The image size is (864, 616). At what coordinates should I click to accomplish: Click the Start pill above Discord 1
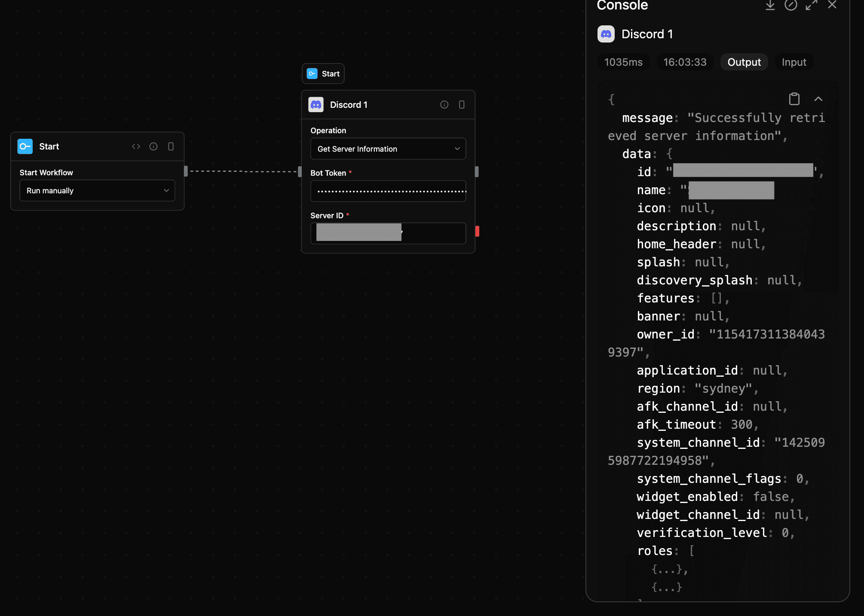click(323, 73)
